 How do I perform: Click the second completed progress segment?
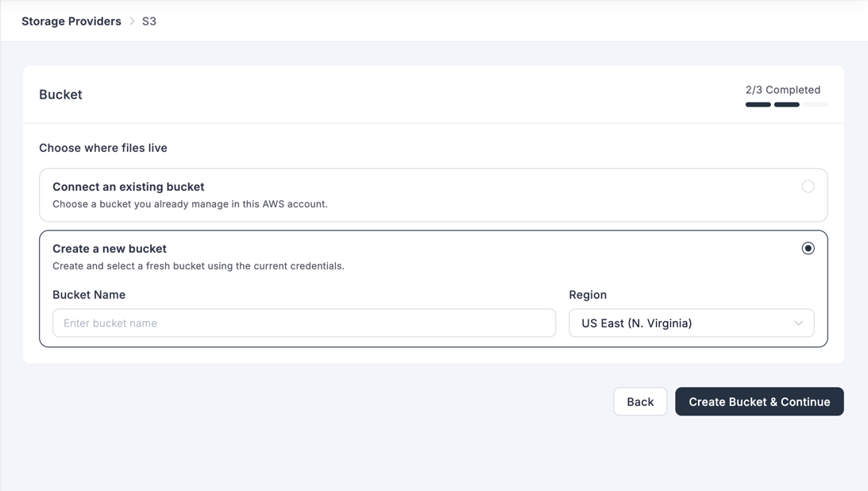point(786,104)
